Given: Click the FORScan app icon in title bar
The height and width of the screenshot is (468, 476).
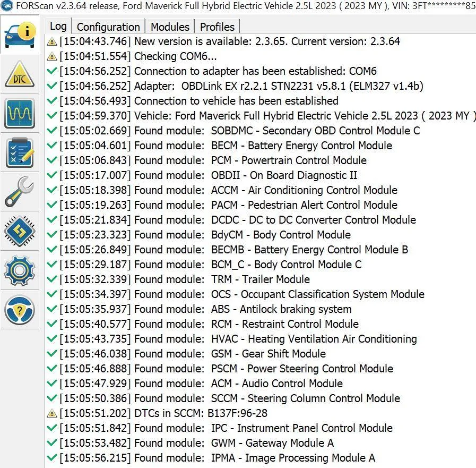Looking at the screenshot, I should pyautogui.click(x=7, y=5).
